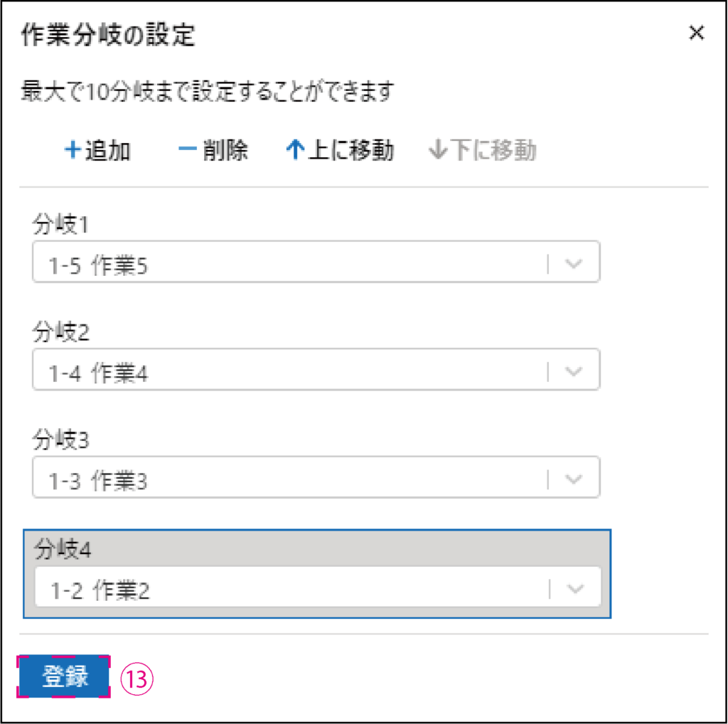Click the up arrow icon for 上に移動
This screenshot has width=728, height=724.
point(295,151)
